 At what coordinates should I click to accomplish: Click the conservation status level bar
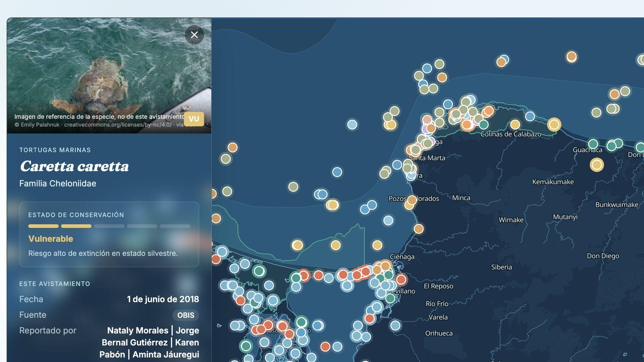tap(109, 226)
